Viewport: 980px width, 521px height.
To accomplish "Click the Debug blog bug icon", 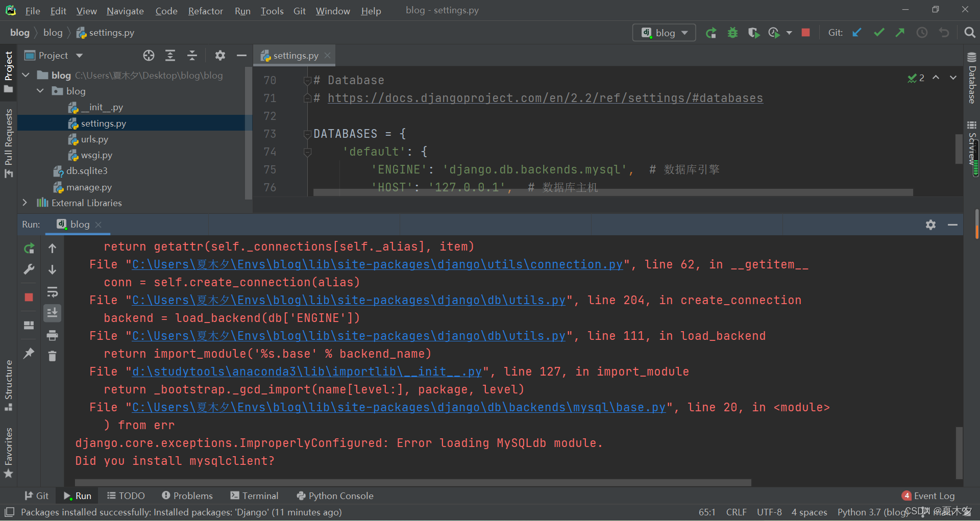I will (732, 33).
